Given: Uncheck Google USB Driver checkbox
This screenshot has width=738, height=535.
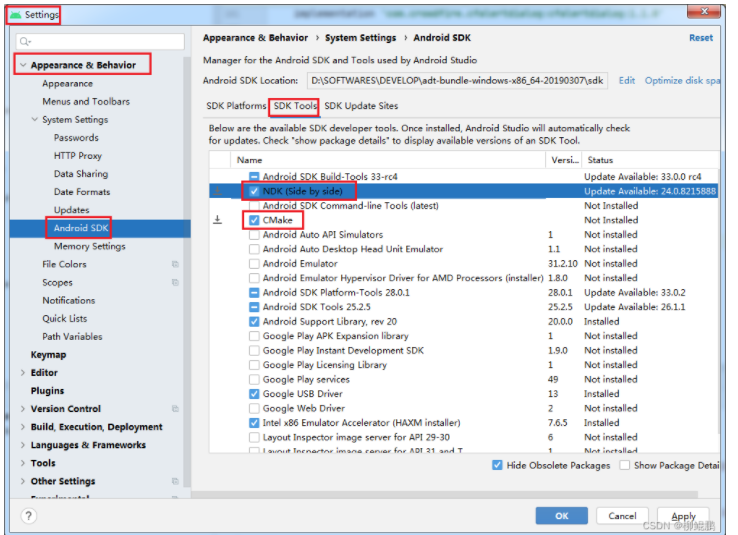Looking at the screenshot, I should pos(254,394).
